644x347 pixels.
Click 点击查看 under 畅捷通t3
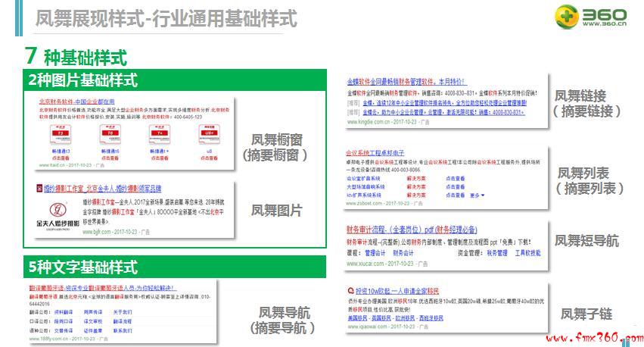(x=61, y=158)
